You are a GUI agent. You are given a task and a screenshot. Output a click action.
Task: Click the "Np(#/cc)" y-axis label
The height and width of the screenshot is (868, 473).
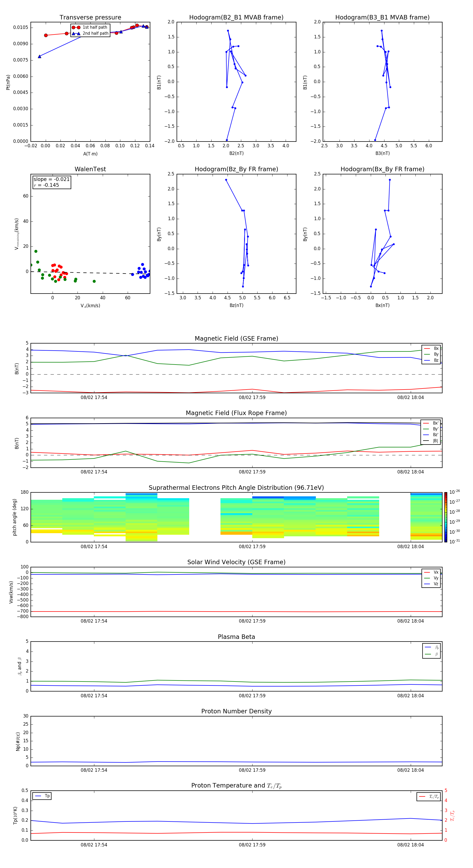pos(18,741)
